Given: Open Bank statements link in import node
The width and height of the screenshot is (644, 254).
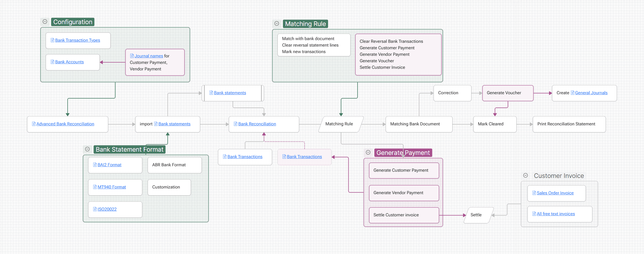Looking at the screenshot, I should click(174, 124).
